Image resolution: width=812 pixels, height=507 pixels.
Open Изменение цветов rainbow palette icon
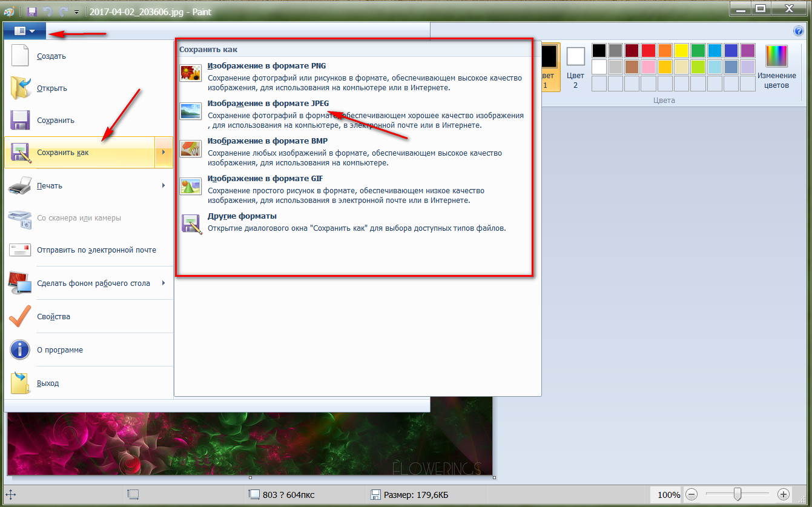[776, 56]
